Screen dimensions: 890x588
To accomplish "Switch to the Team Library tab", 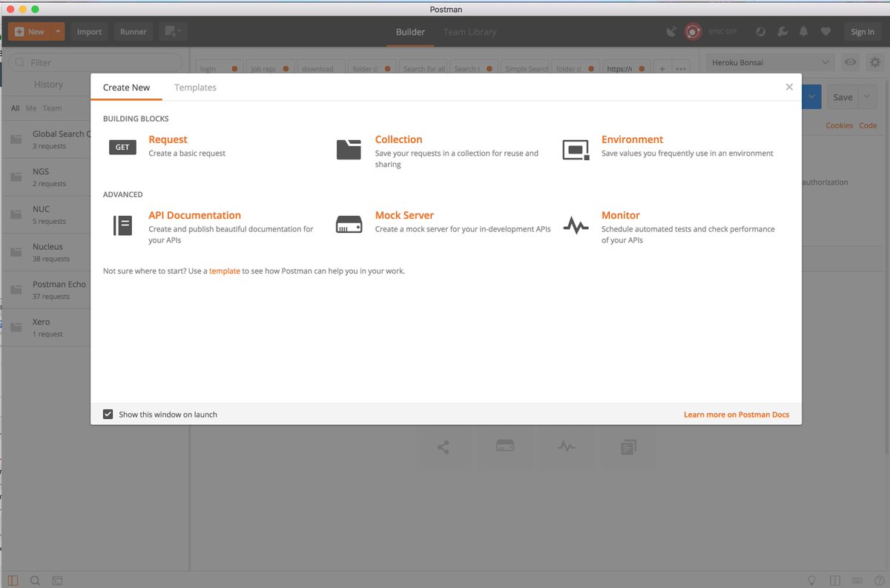I will coord(469,32).
